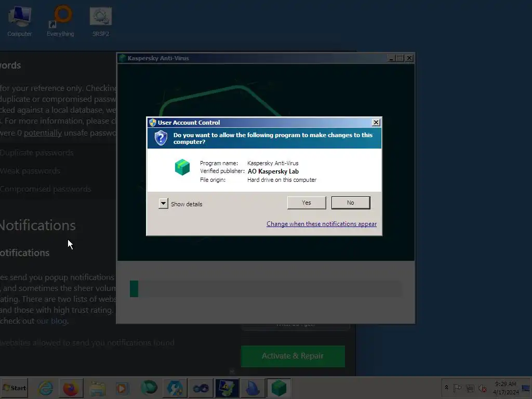Image resolution: width=532 pixels, height=399 pixels.
Task: Click 'Hard drive on this computer' file origin text
Action: [282, 180]
